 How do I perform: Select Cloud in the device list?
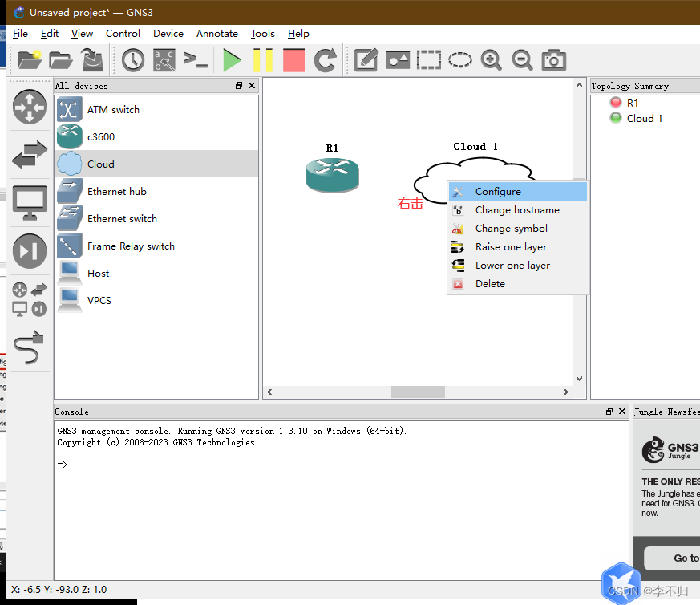click(156, 164)
